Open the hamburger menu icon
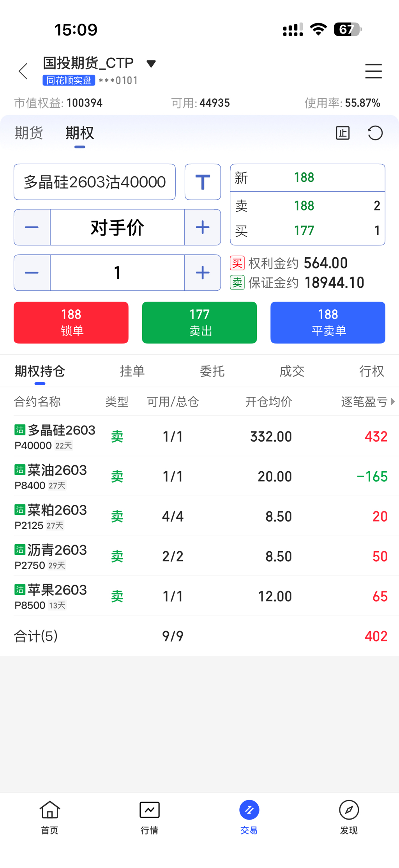This screenshot has width=399, height=868. pyautogui.click(x=373, y=71)
